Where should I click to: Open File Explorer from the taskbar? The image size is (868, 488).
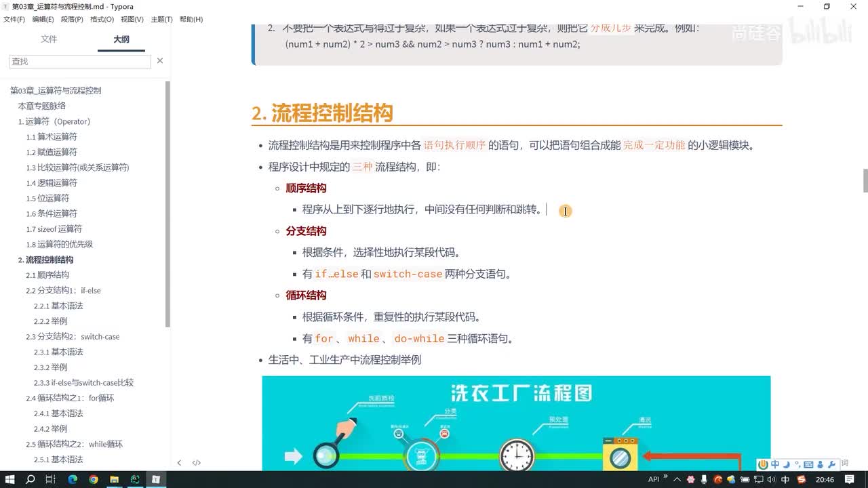point(114,479)
